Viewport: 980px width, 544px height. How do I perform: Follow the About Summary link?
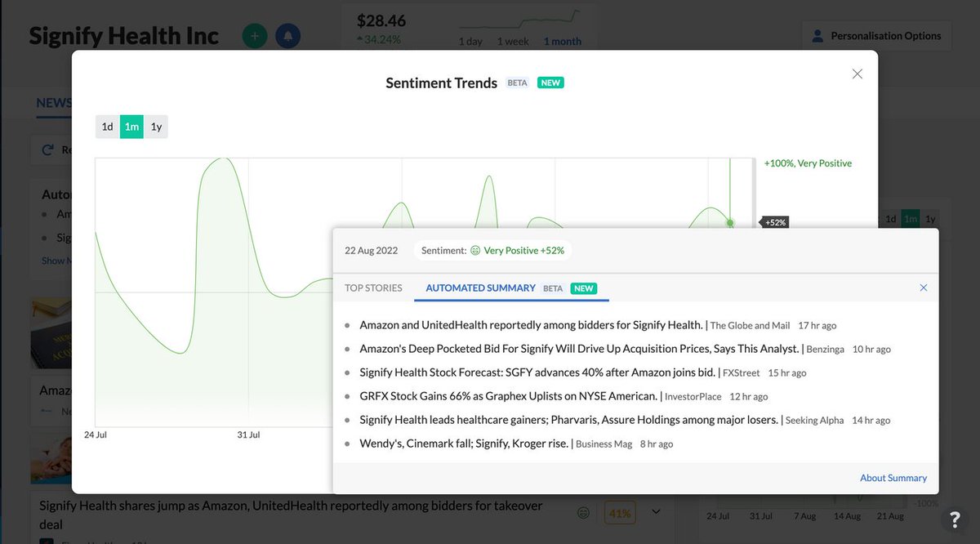pos(893,478)
